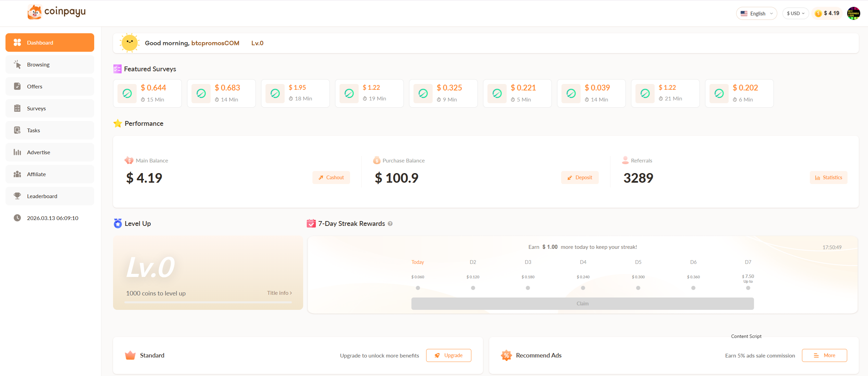Click the Leaderboard trophy icon

17,196
